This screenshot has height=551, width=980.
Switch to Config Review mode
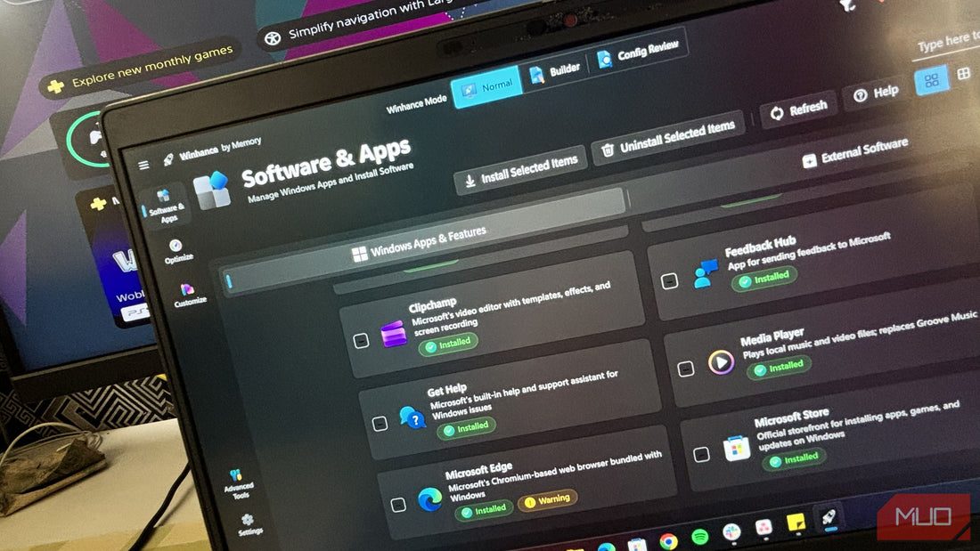point(638,53)
